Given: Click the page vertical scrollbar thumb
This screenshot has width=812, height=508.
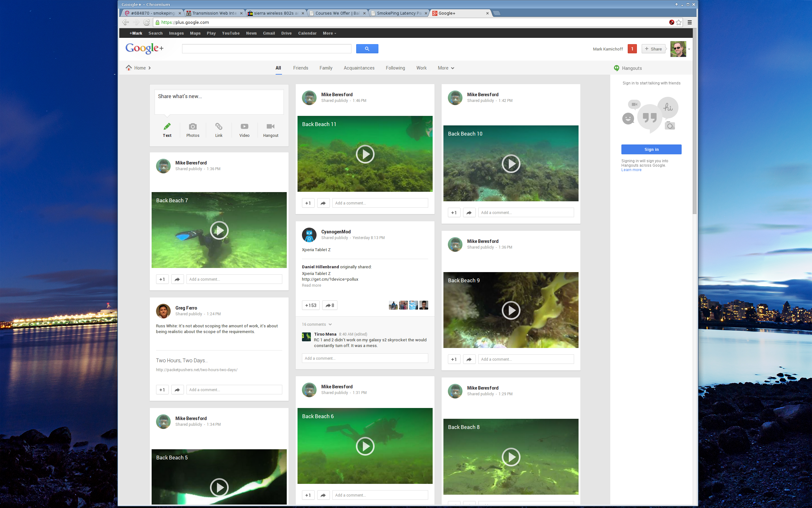Looking at the screenshot, I should [x=695, y=121].
